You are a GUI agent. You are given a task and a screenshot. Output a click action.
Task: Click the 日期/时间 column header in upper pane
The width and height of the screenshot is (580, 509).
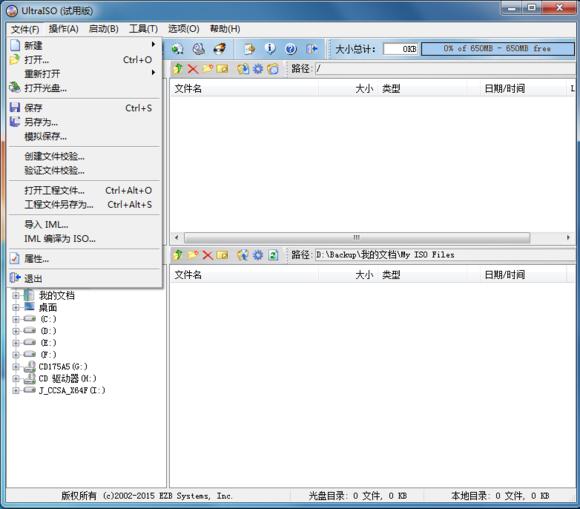[517, 88]
